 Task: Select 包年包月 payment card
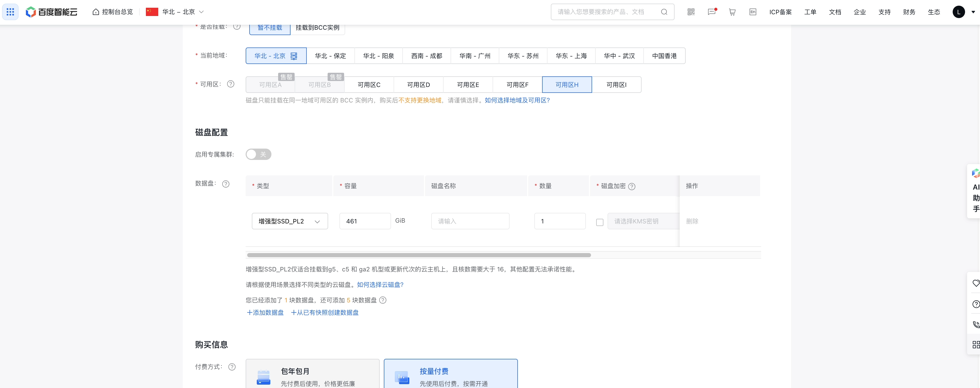(312, 374)
